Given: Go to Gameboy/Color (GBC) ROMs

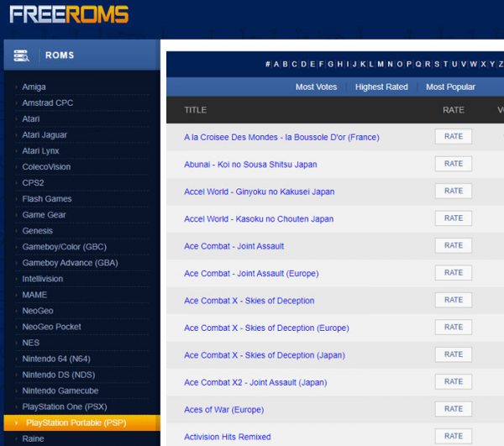Looking at the screenshot, I should click(65, 247).
